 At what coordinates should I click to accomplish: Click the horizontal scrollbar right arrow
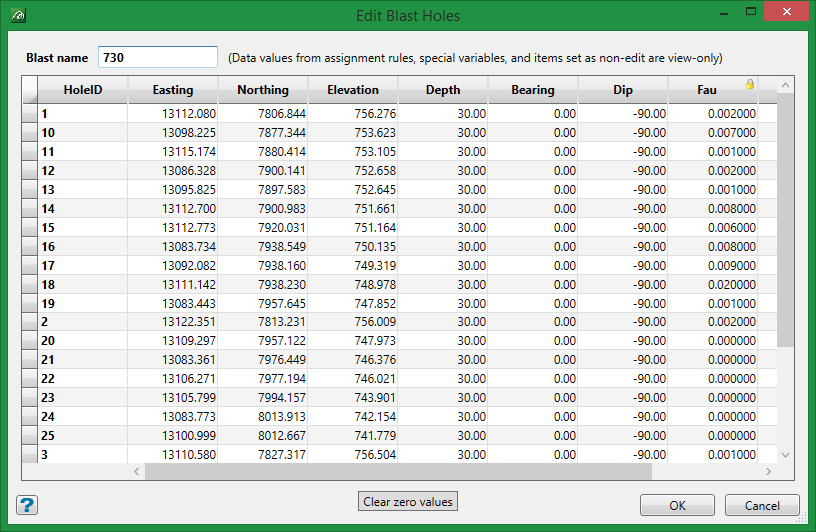point(767,471)
